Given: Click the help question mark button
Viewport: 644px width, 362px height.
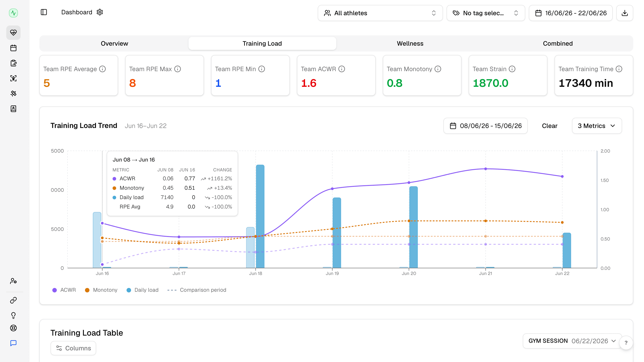Looking at the screenshot, I should tap(626, 343).
